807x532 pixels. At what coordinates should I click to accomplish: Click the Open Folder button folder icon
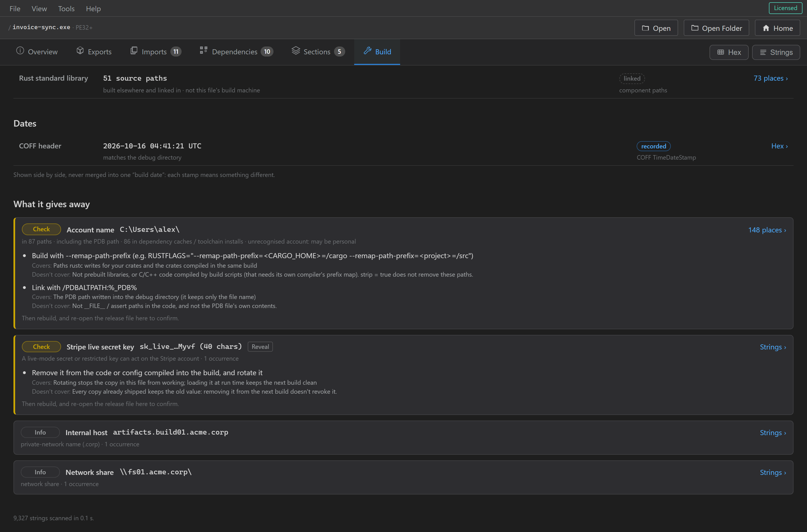tap(695, 28)
